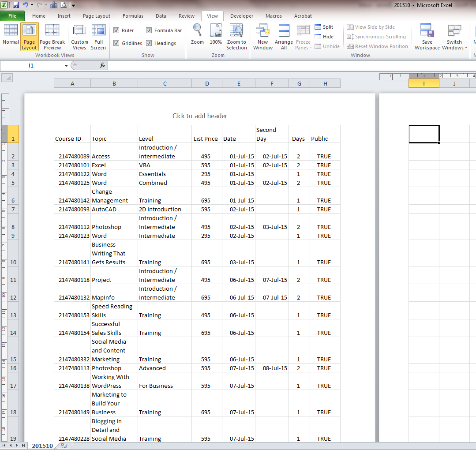476x450 pixels.
Task: Switch to Home ribbon tab
Action: point(39,16)
